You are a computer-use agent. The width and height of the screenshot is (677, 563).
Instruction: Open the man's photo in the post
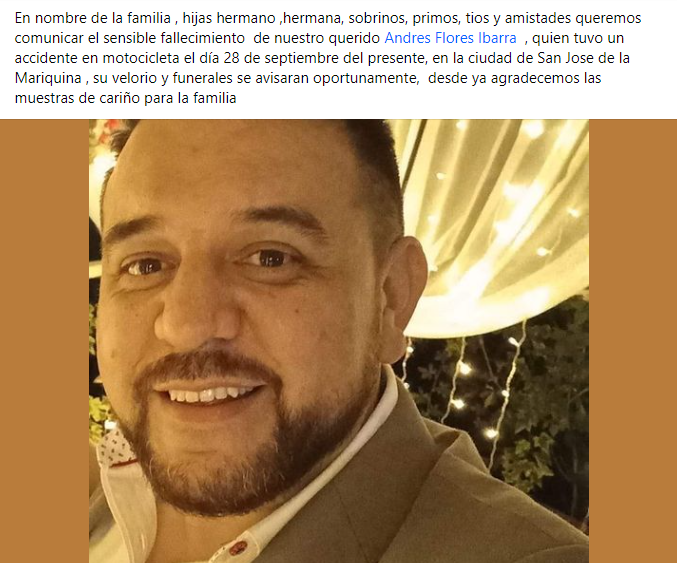339,341
